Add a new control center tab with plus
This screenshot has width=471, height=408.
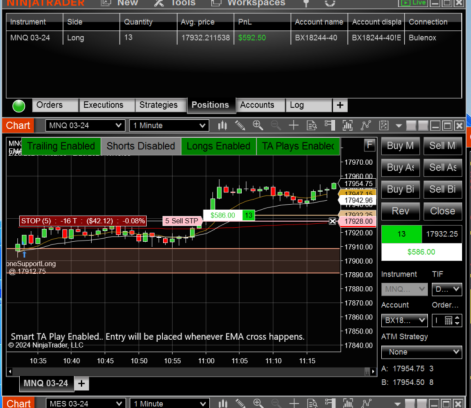[x=340, y=105]
